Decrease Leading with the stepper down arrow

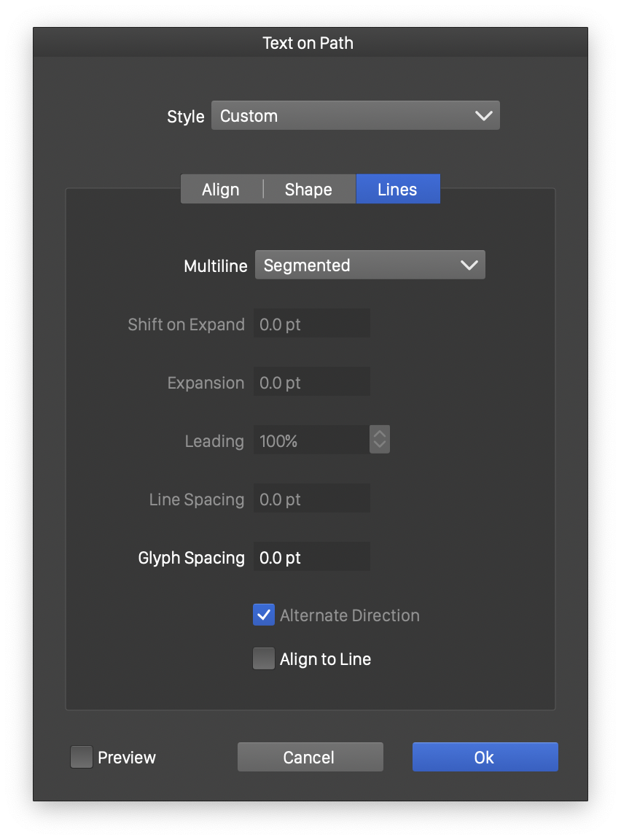point(380,446)
